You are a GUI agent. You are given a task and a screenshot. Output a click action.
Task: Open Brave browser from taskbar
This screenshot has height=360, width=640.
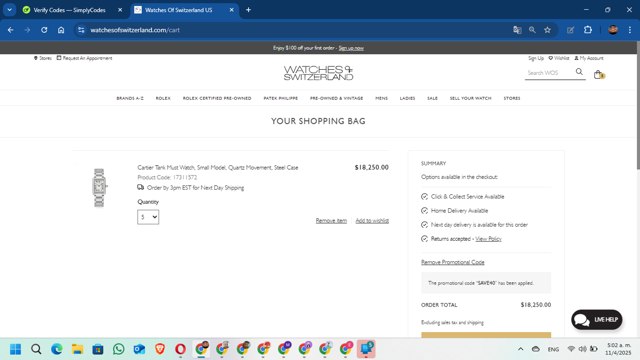160,349
